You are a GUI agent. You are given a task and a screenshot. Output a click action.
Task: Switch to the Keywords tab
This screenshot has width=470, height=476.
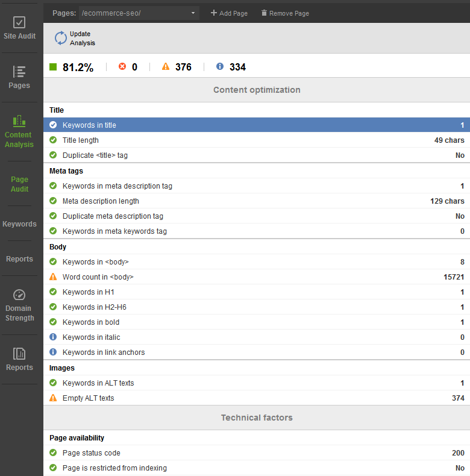click(x=19, y=224)
